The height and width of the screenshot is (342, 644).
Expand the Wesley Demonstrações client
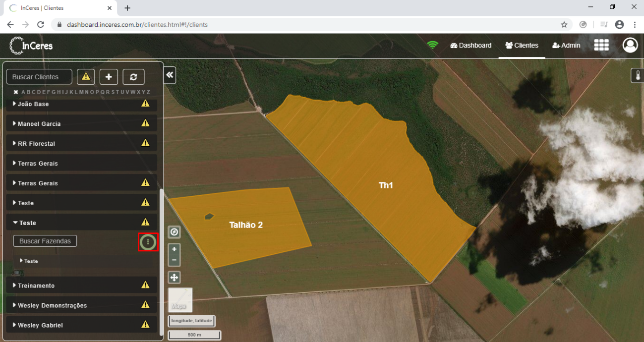tap(14, 305)
